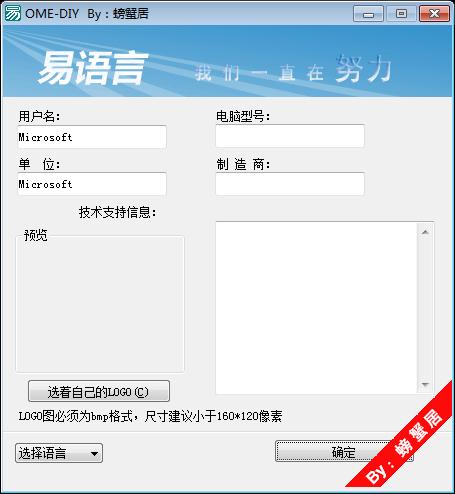Image resolution: width=455 pixels, height=494 pixels.
Task: Focus the 制造商 input field
Action: coord(290,184)
